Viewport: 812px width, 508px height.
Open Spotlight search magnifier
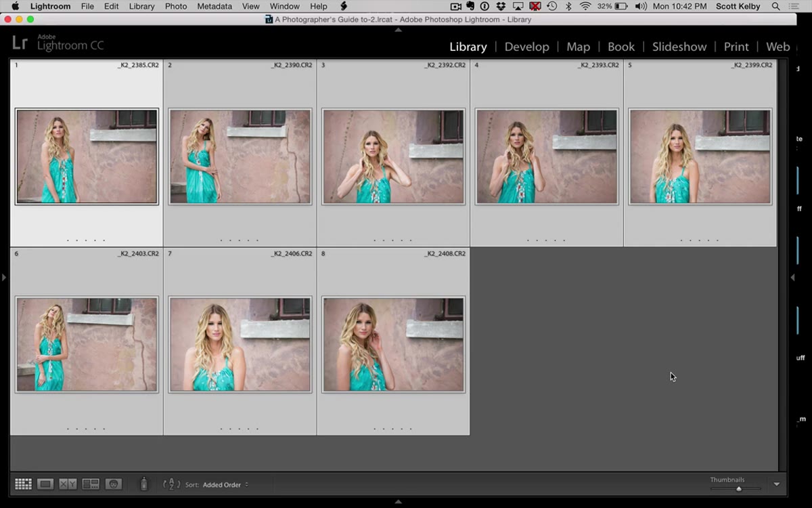[x=775, y=6]
